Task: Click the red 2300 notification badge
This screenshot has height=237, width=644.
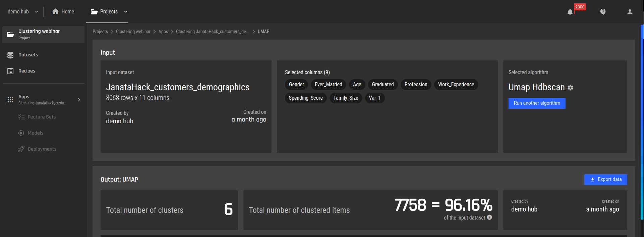Action: 580,7
